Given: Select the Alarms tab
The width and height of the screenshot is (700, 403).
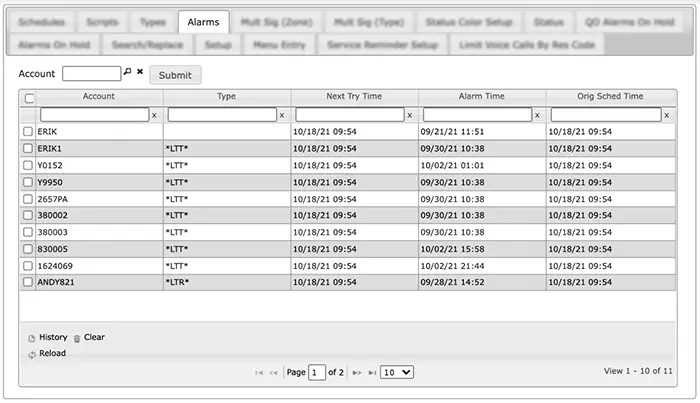Looking at the screenshot, I should tap(204, 22).
